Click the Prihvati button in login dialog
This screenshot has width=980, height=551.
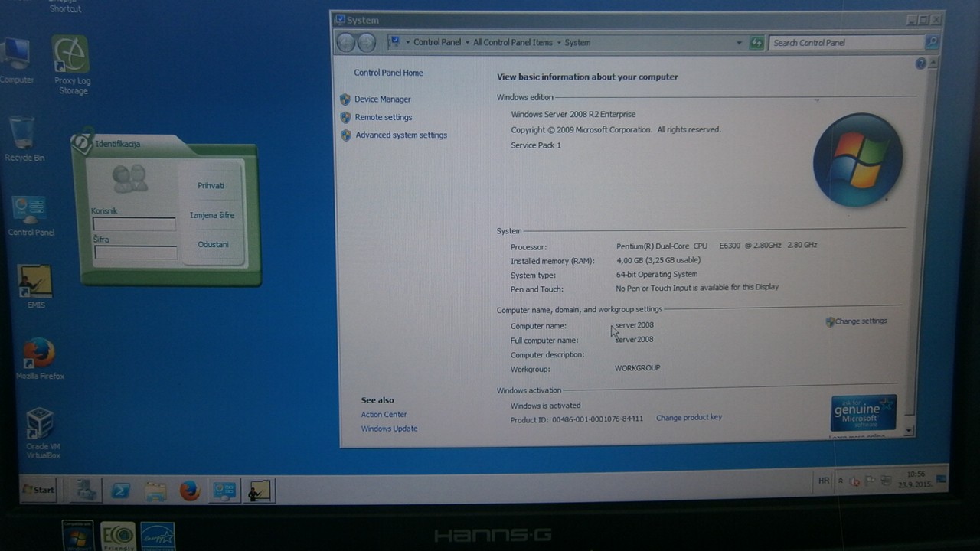[211, 186]
